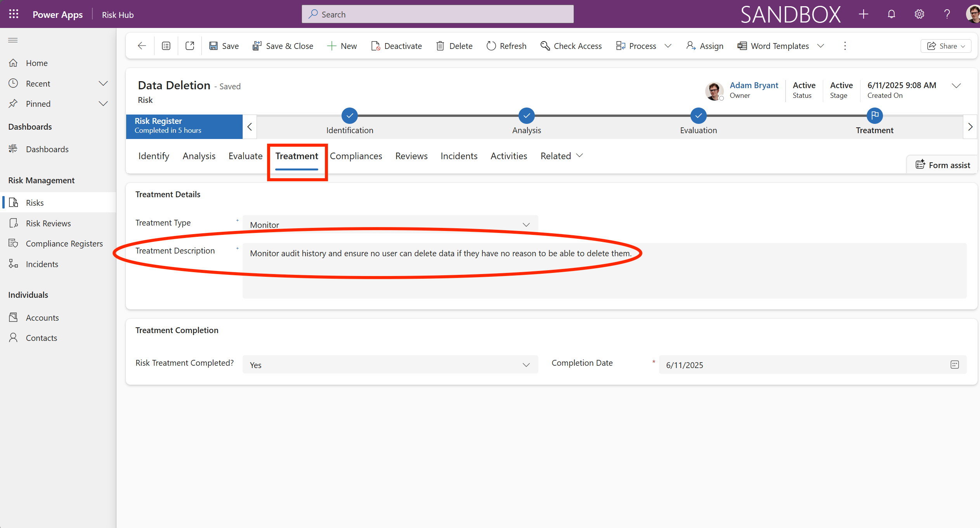
Task: Expand the Related tab dropdown
Action: pyautogui.click(x=561, y=156)
